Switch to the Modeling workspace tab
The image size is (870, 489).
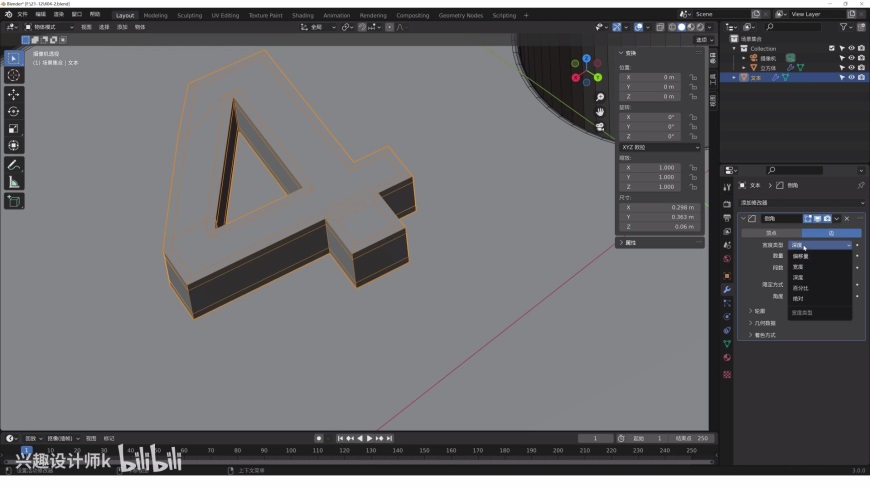point(155,16)
